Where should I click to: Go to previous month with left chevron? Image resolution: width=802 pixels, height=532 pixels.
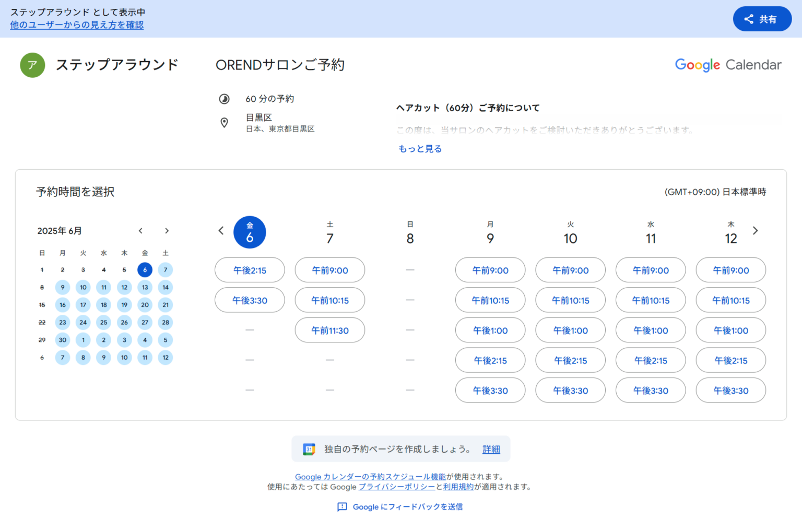[140, 230]
